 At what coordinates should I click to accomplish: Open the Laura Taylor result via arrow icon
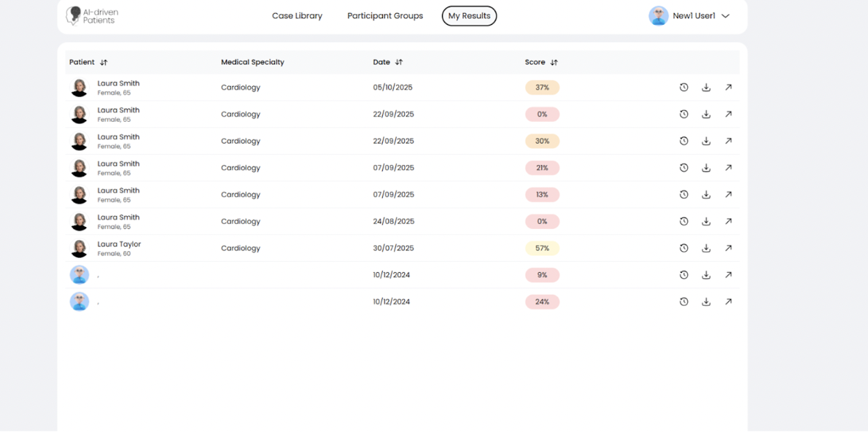click(728, 248)
